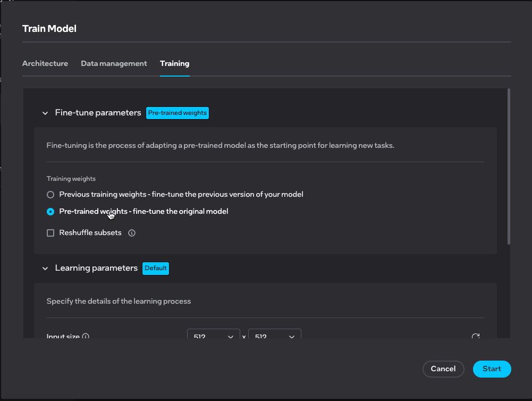Switch to the Architecture tab
This screenshot has height=401, width=532.
(x=45, y=63)
